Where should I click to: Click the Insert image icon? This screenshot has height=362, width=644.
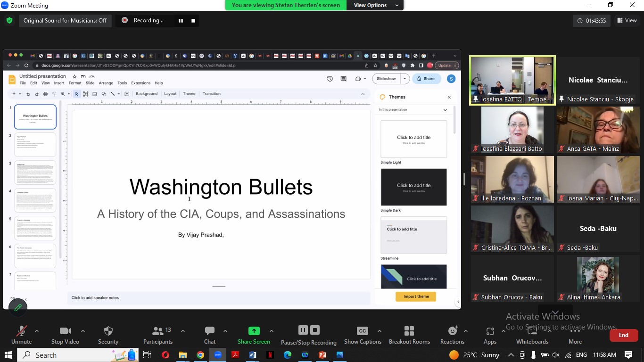[95, 94]
